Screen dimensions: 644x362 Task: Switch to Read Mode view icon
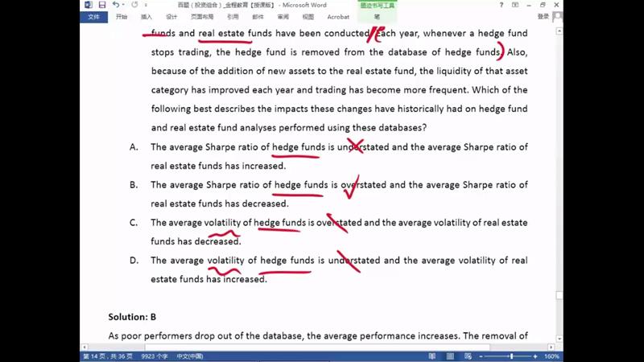pyautogui.click(x=432, y=356)
